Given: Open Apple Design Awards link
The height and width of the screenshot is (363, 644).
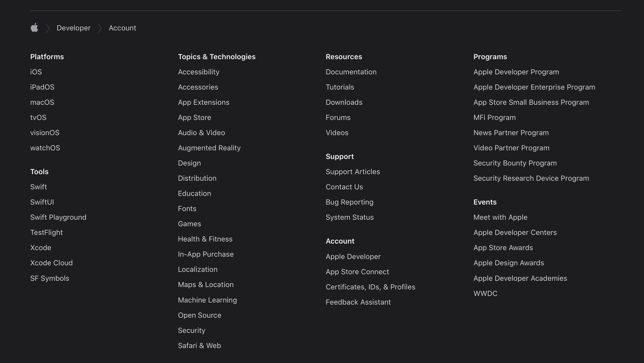Looking at the screenshot, I should click(509, 263).
